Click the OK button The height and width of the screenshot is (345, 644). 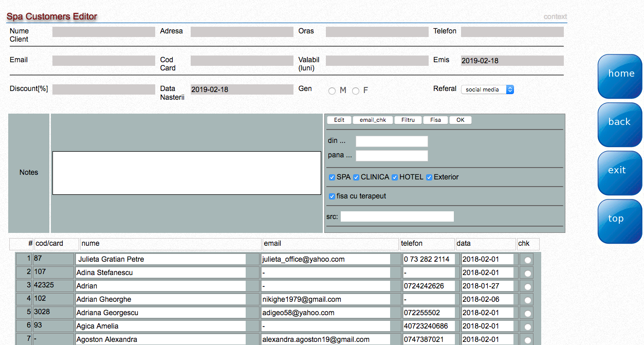(461, 120)
